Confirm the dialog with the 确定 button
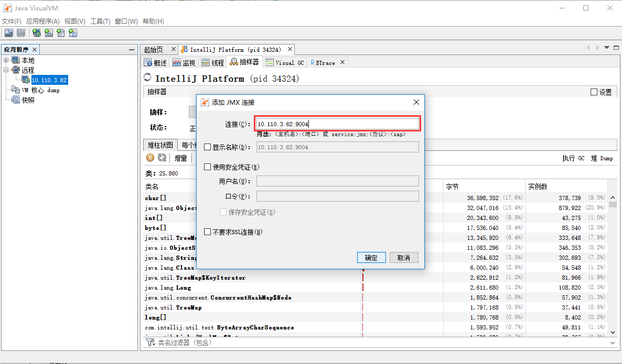Image resolution: width=622 pixels, height=364 pixels. (x=371, y=258)
